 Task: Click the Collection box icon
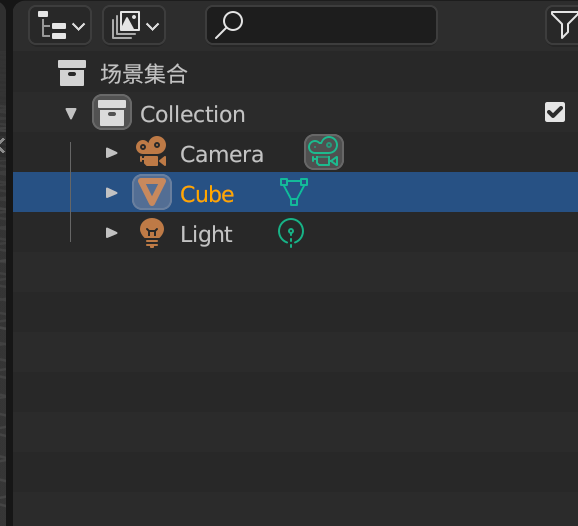point(112,112)
